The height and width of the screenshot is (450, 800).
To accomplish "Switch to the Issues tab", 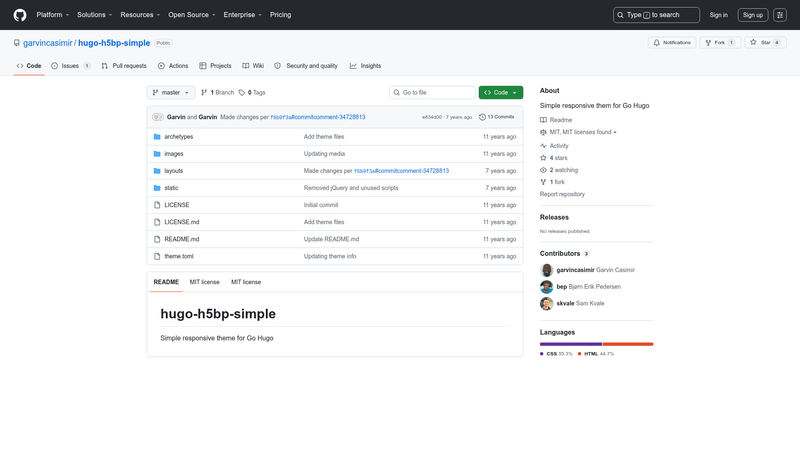I will click(70, 66).
